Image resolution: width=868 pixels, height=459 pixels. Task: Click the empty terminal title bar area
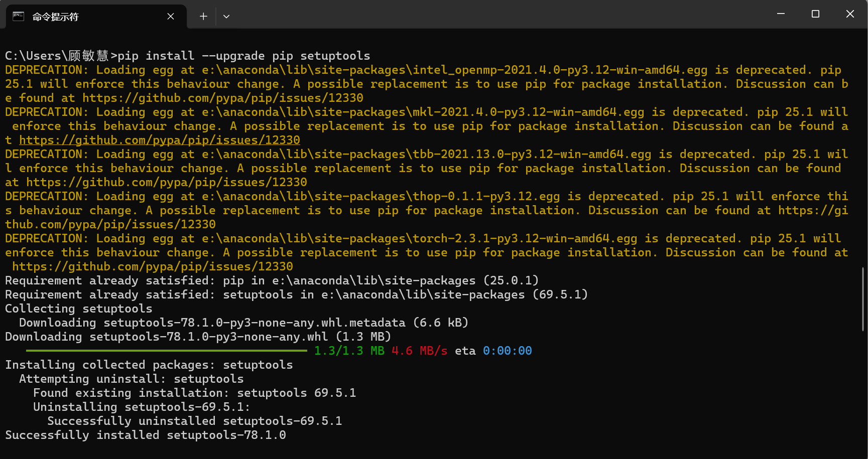click(502, 16)
